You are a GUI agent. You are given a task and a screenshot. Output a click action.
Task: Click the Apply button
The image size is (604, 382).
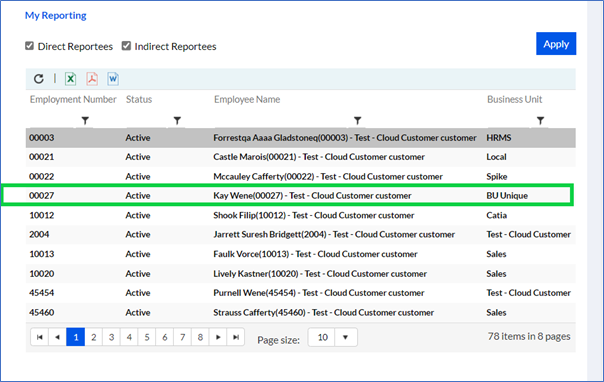[556, 44]
